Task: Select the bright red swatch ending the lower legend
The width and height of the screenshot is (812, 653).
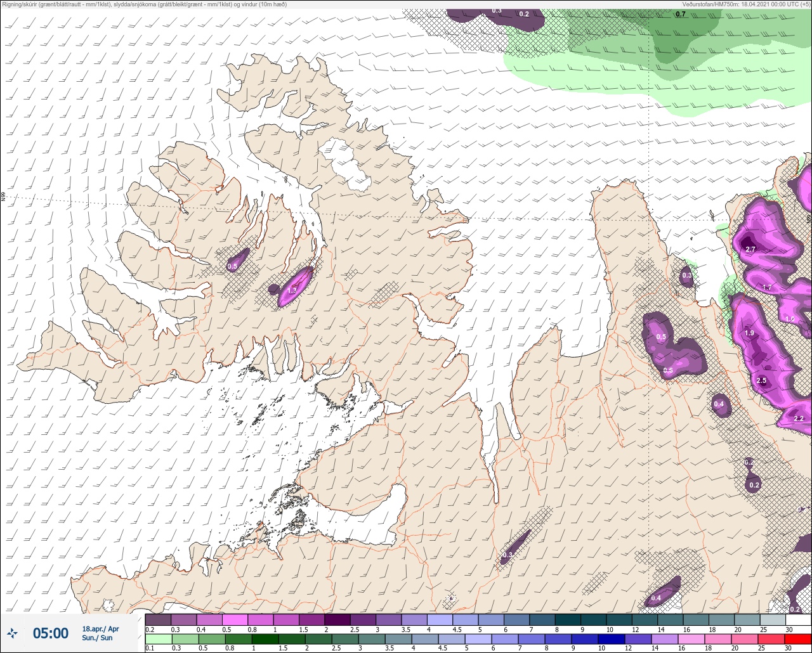Action: (797, 638)
